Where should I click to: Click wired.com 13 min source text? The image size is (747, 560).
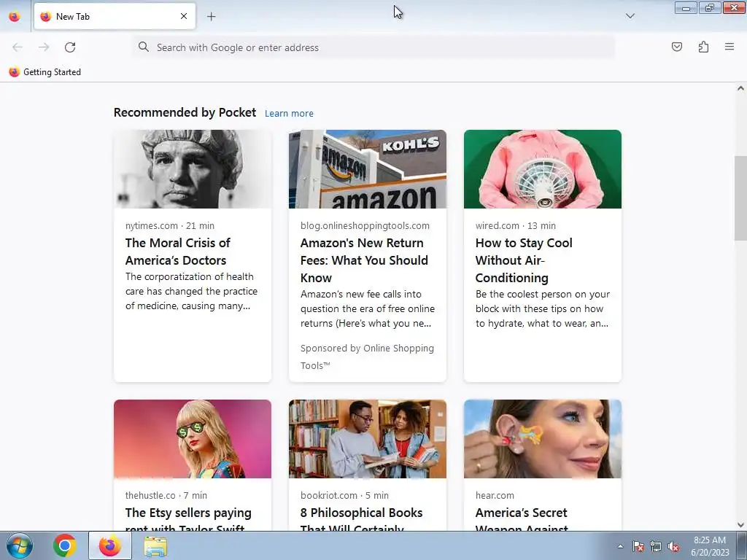516,226
